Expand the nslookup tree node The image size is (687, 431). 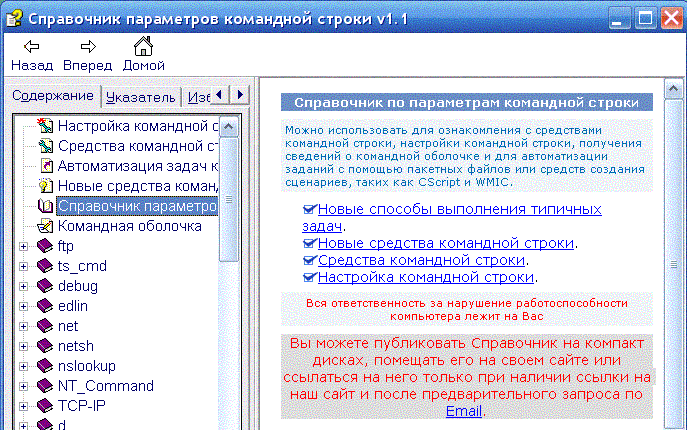click(x=24, y=366)
